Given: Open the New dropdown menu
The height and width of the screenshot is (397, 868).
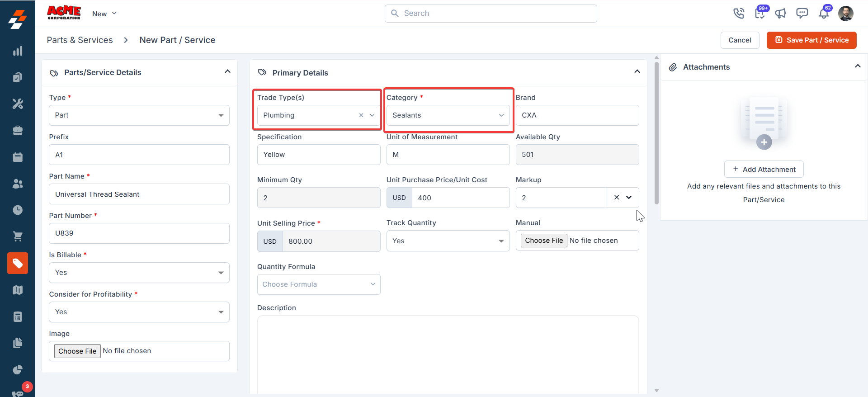Looking at the screenshot, I should 104,14.
